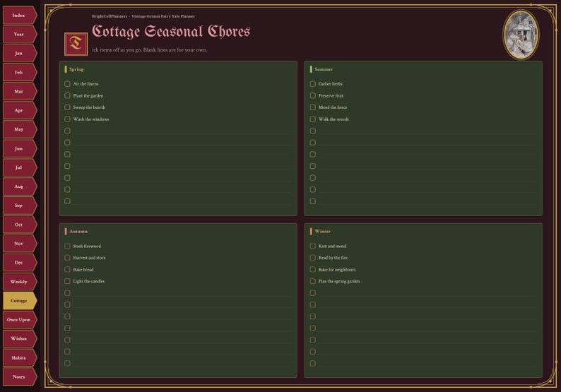561x392 pixels.
Task: Open the Index tab
Action: pos(20,16)
